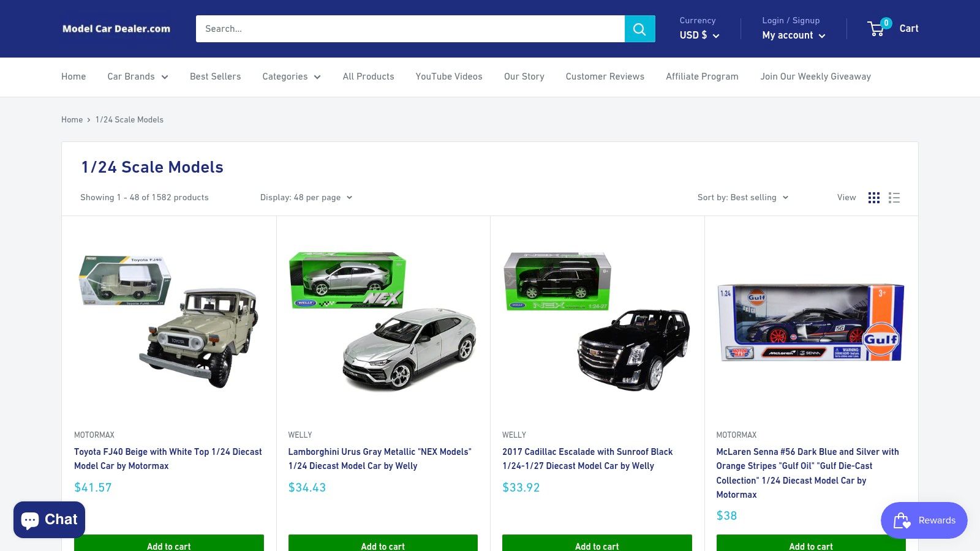
Task: Open Join Our Weekly Giveaway page
Action: [815, 77]
